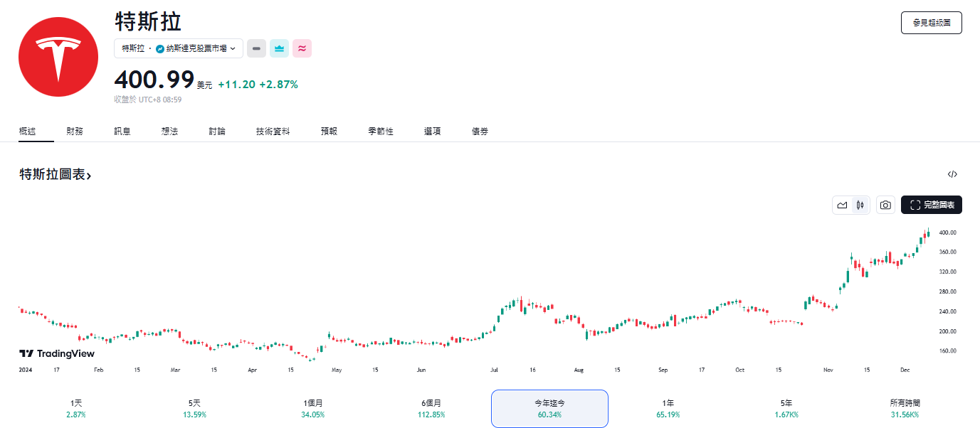
Task: Click the 60.34% year-to-date value
Action: 549,413
